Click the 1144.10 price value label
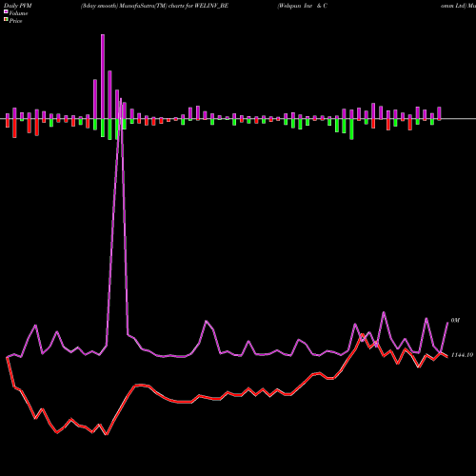 (x=463, y=355)
